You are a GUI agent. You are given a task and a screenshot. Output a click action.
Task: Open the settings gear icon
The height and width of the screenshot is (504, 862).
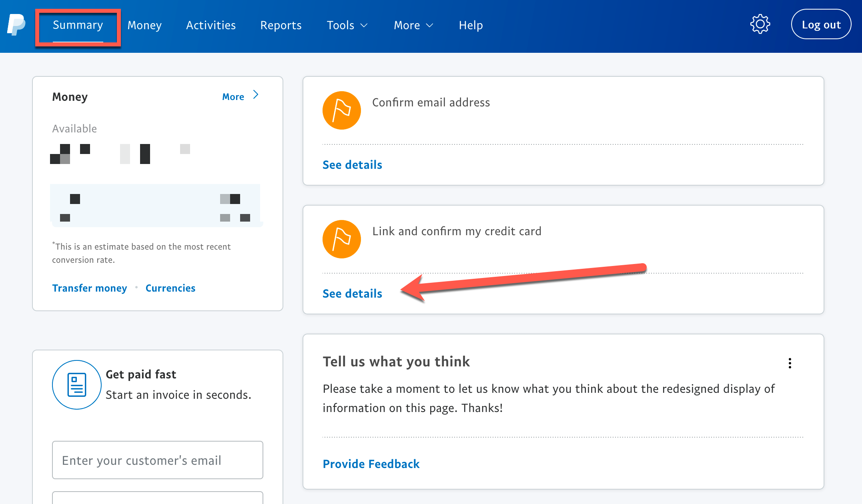760,24
